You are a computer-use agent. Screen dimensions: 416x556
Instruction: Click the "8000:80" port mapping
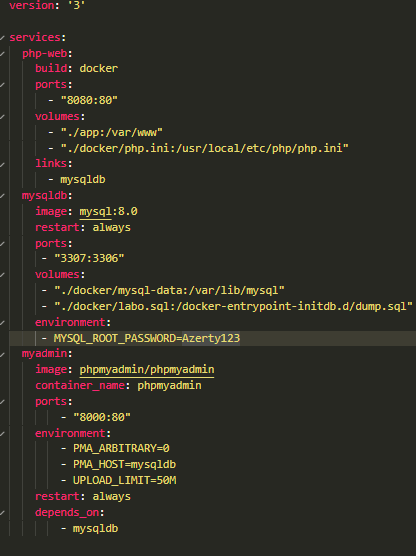102,417
